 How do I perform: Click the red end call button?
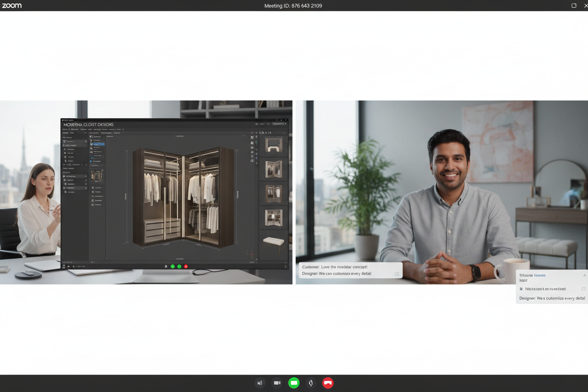click(328, 383)
